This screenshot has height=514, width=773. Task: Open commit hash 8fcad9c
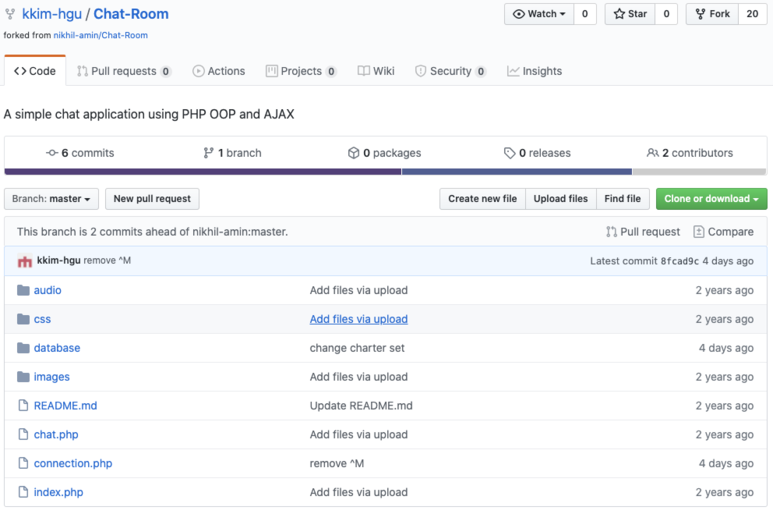(x=679, y=261)
